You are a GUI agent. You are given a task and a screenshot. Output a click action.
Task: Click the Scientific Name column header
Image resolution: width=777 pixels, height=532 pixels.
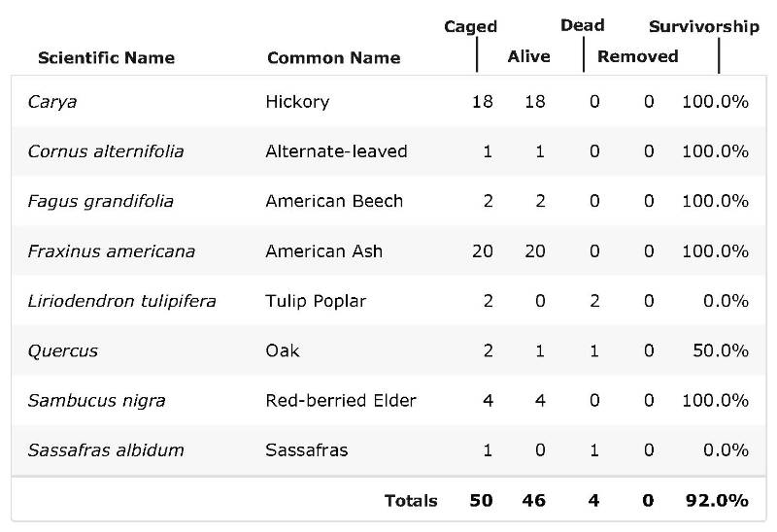pyautogui.click(x=107, y=58)
